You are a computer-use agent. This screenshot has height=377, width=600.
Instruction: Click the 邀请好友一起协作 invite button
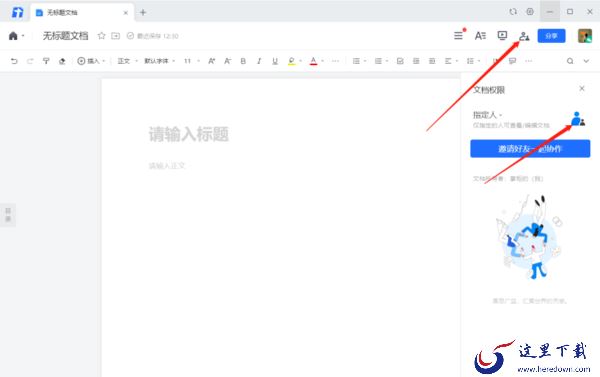530,149
